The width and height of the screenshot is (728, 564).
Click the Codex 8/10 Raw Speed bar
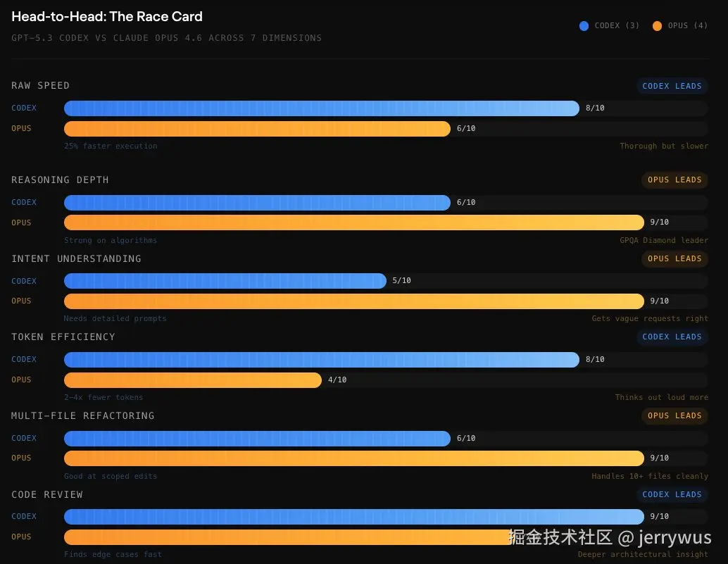[x=322, y=108]
